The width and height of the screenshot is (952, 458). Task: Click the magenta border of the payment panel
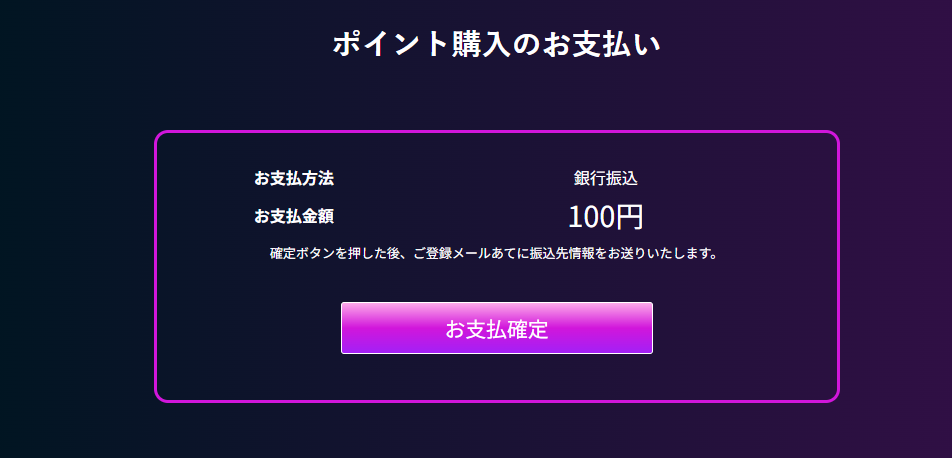497,132
